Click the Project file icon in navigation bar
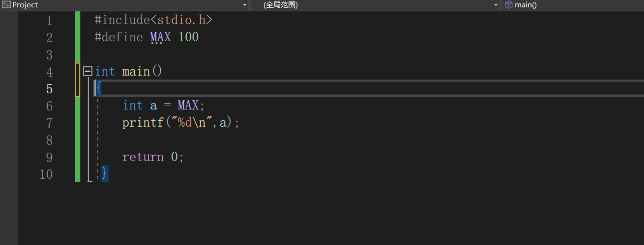644x245 pixels. point(6,5)
